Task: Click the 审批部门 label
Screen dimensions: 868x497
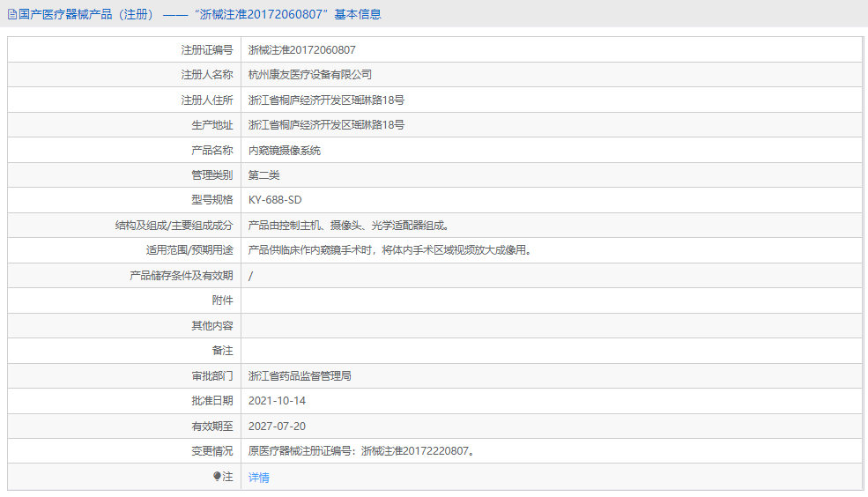Action: (x=212, y=376)
